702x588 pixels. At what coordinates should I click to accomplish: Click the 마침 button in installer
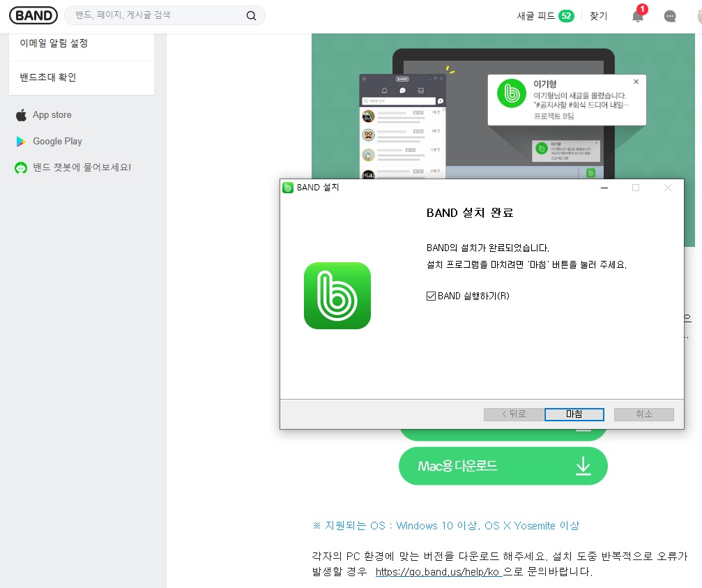click(x=574, y=414)
